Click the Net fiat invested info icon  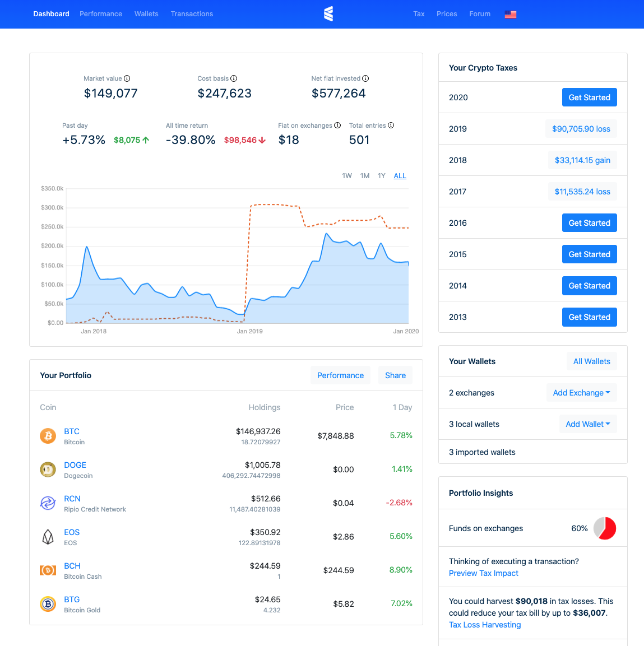coord(365,78)
